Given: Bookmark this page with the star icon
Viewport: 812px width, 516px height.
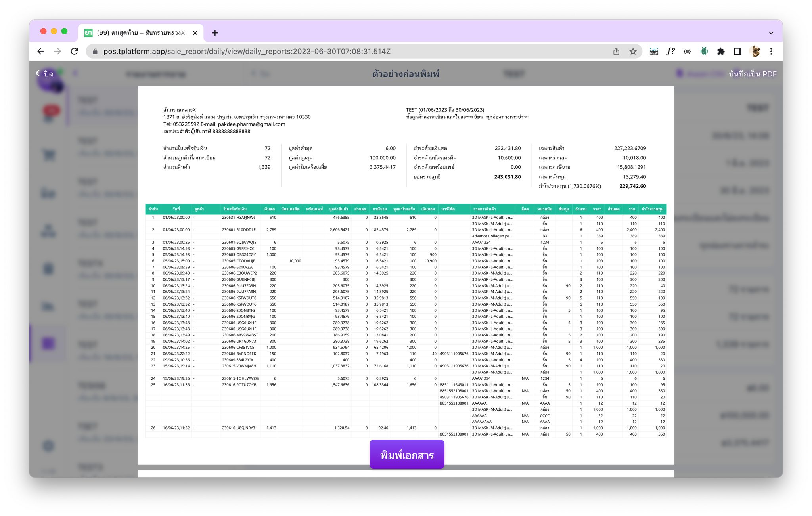Looking at the screenshot, I should (x=633, y=51).
